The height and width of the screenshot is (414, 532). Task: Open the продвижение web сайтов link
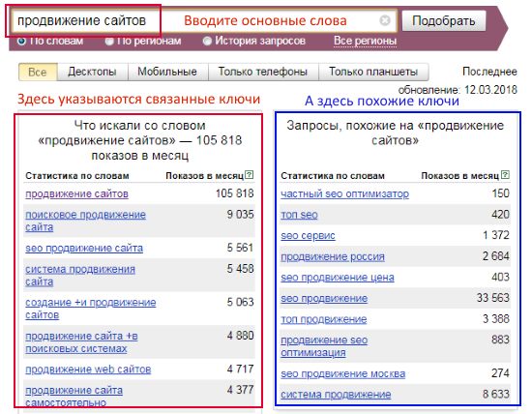point(88,369)
